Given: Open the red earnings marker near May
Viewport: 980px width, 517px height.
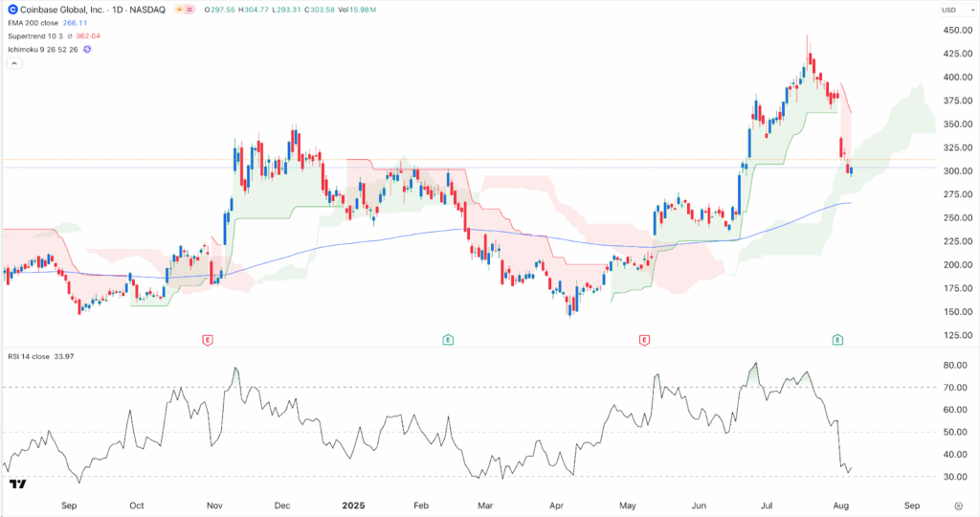Looking at the screenshot, I should coord(644,340).
